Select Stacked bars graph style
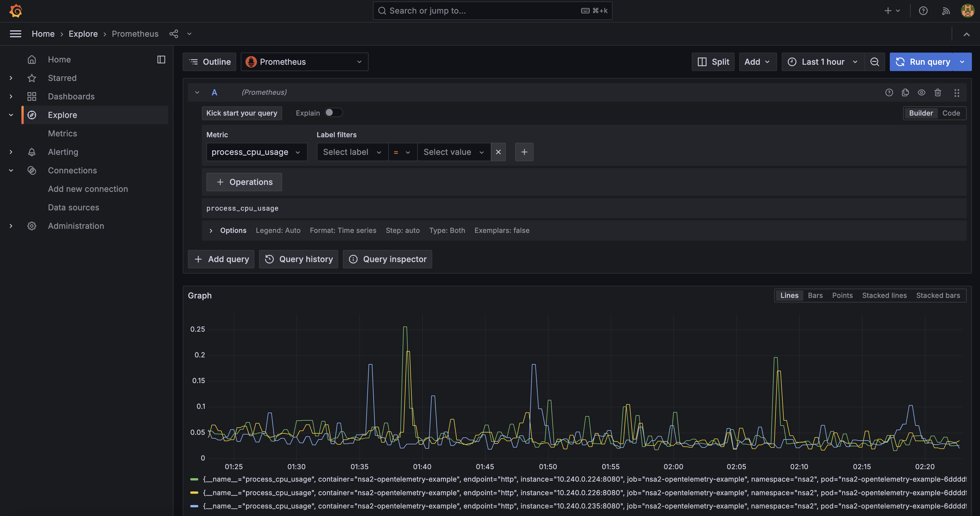 (x=938, y=296)
